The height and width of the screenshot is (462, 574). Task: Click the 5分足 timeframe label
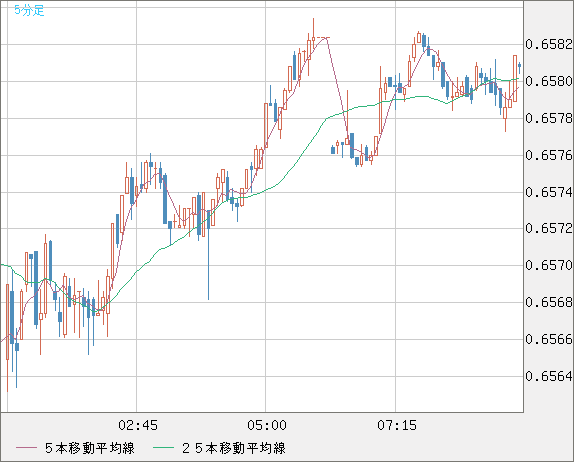click(29, 10)
